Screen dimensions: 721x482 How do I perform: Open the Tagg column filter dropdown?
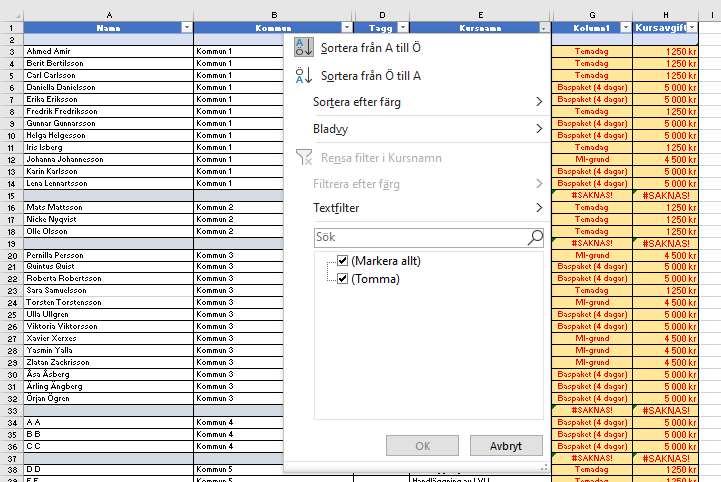(403, 28)
